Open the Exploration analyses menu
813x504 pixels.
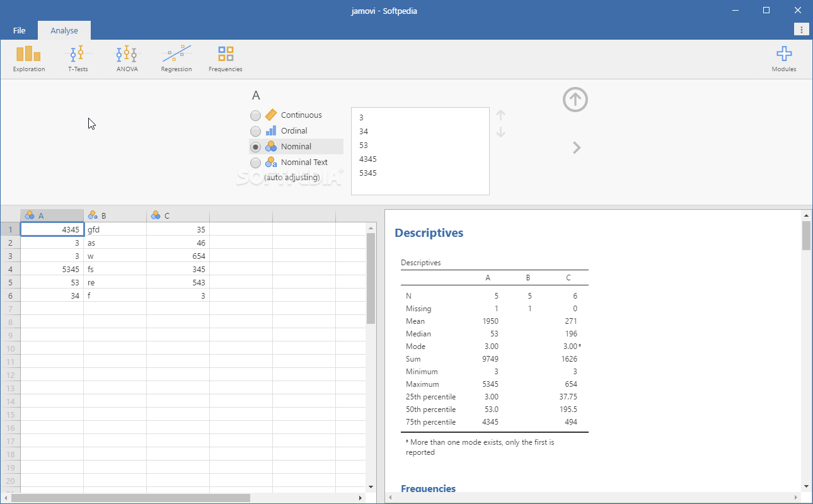point(29,59)
